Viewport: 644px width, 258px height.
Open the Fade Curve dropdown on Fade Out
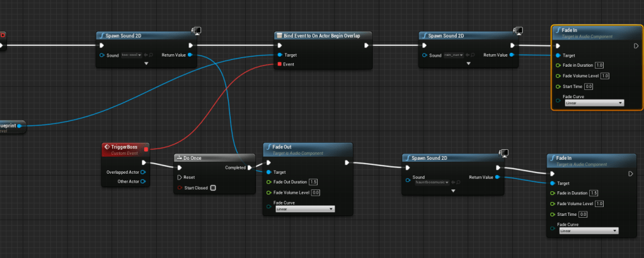[x=305, y=208]
